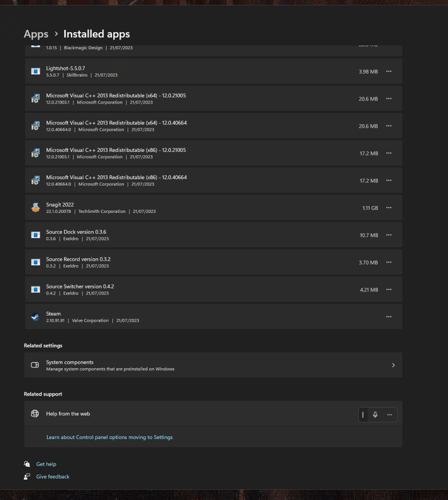Select the Snagit 2022 app name

60,205
